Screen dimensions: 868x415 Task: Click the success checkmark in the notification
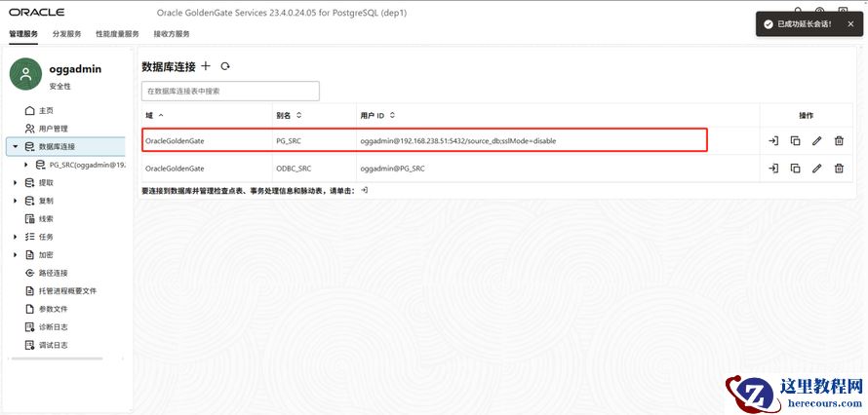(768, 24)
